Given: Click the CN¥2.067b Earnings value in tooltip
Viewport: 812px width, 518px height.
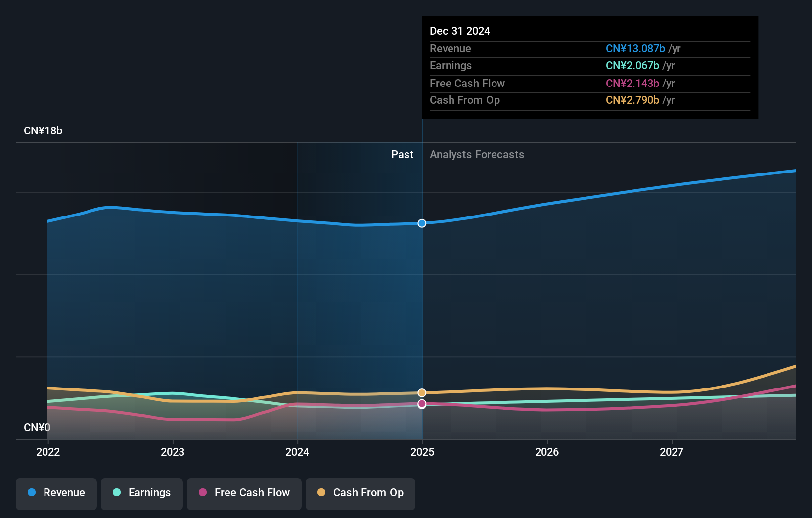Looking at the screenshot, I should pos(632,65).
